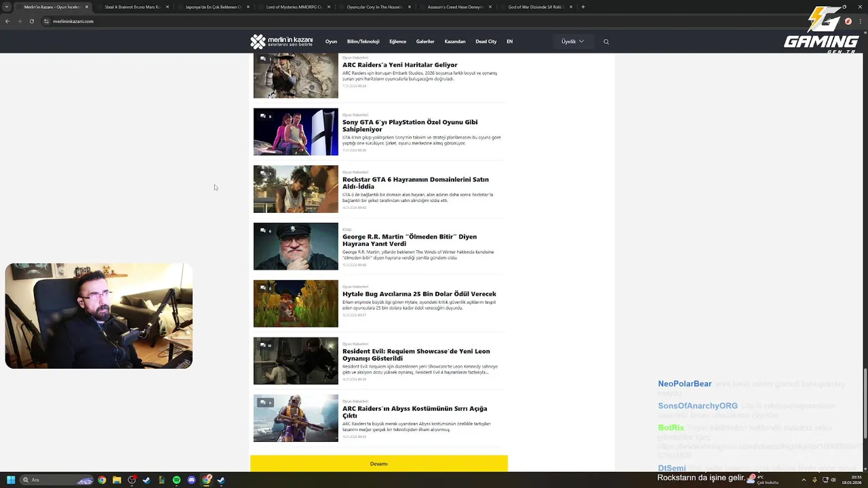The image size is (868, 488).
Task: Open the Kazandan menu
Action: click(455, 41)
